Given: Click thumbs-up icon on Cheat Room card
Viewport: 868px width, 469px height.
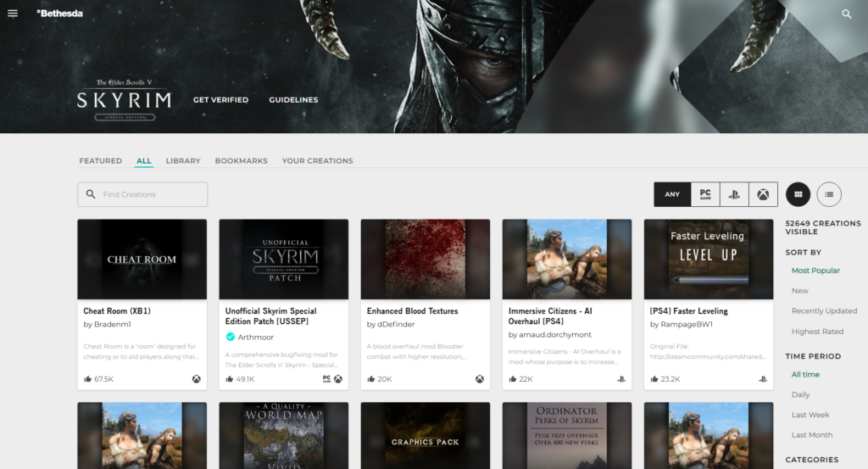Looking at the screenshot, I should tap(87, 379).
